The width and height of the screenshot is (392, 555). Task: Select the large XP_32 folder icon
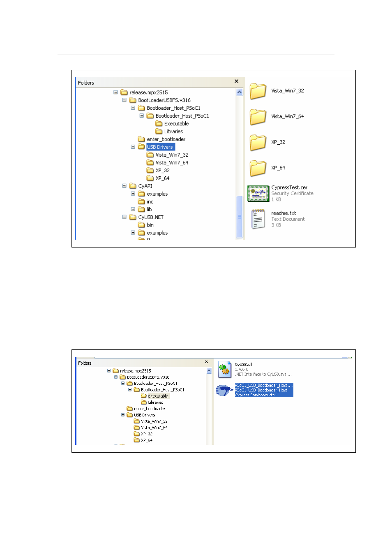(258, 142)
